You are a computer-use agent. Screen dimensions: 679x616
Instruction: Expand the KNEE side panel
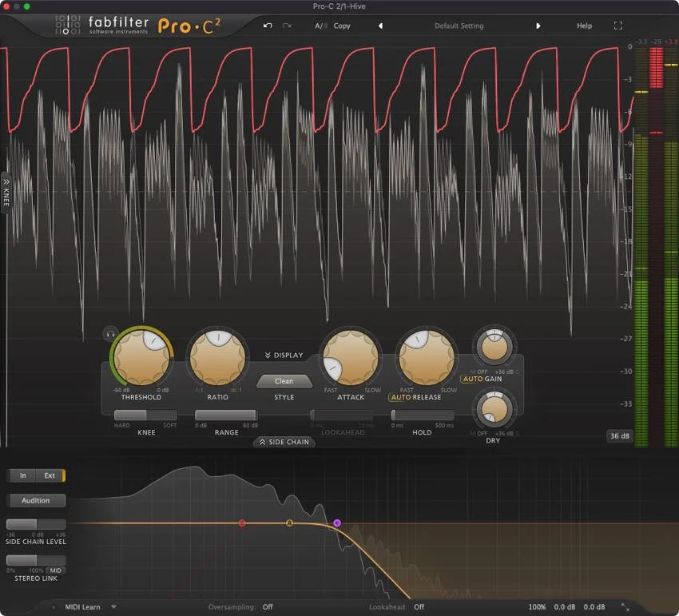coord(6,193)
